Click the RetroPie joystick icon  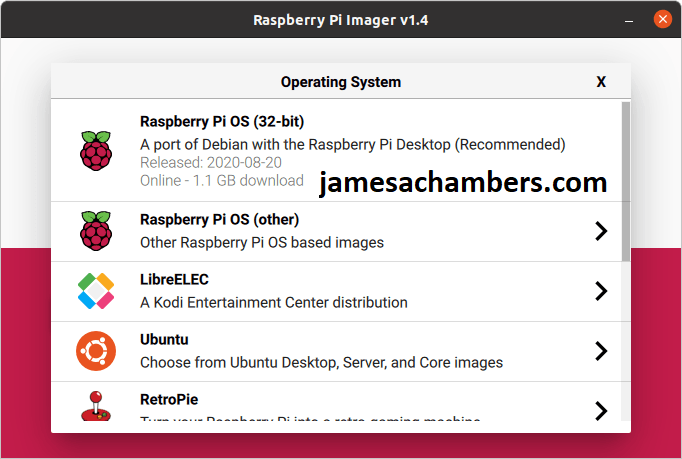pyautogui.click(x=96, y=405)
